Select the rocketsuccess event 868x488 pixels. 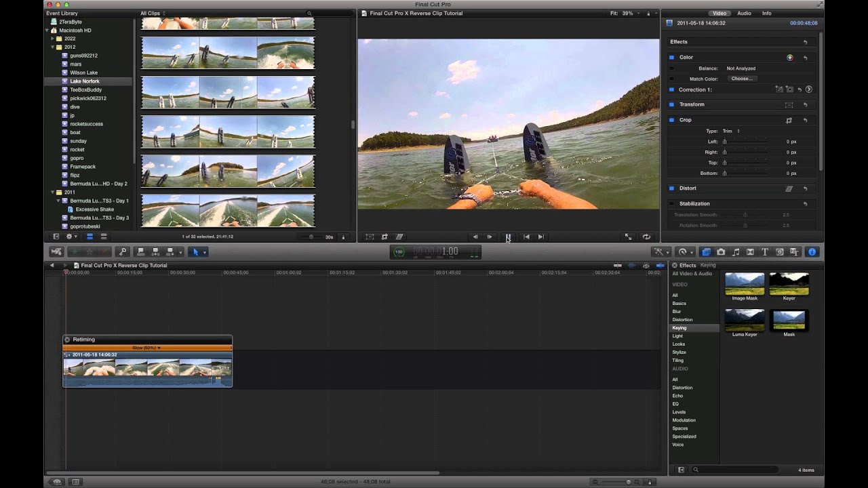point(87,124)
